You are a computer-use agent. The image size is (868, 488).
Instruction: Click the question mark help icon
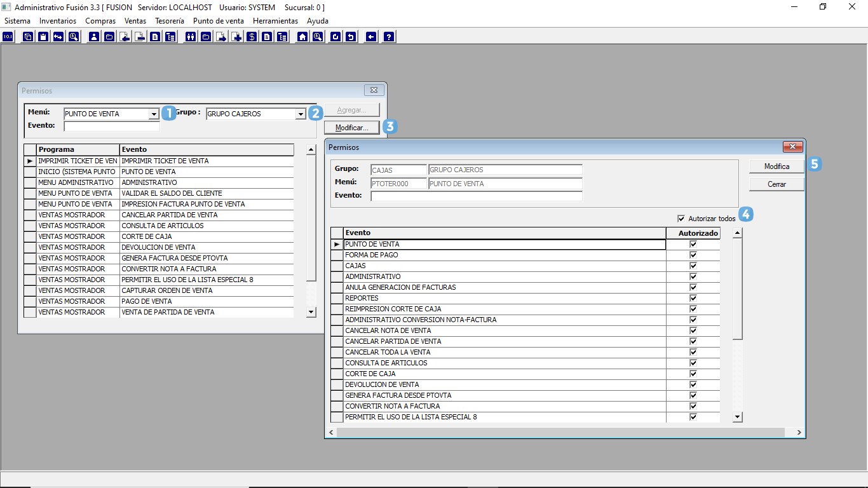click(389, 36)
